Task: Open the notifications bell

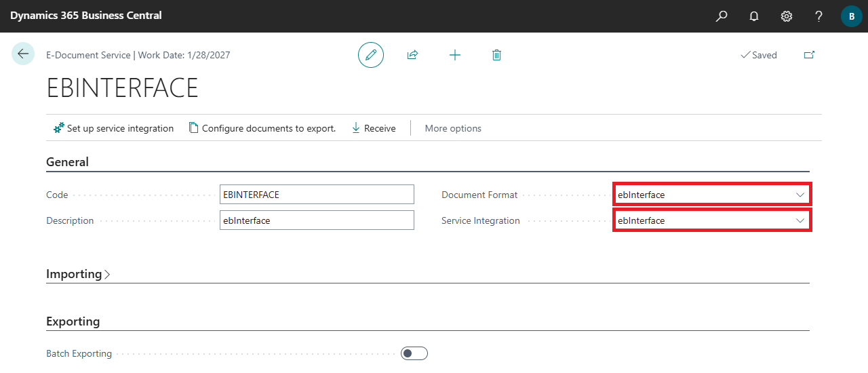Action: click(754, 16)
